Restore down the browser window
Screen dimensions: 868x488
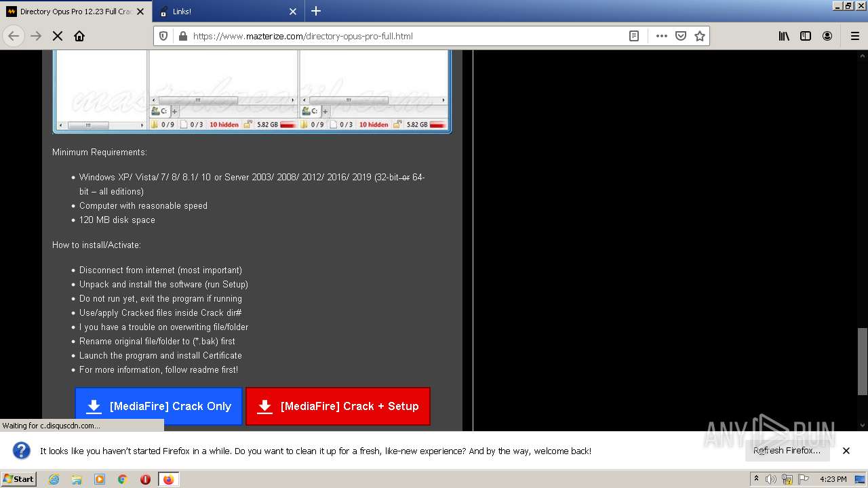pos(848,5)
